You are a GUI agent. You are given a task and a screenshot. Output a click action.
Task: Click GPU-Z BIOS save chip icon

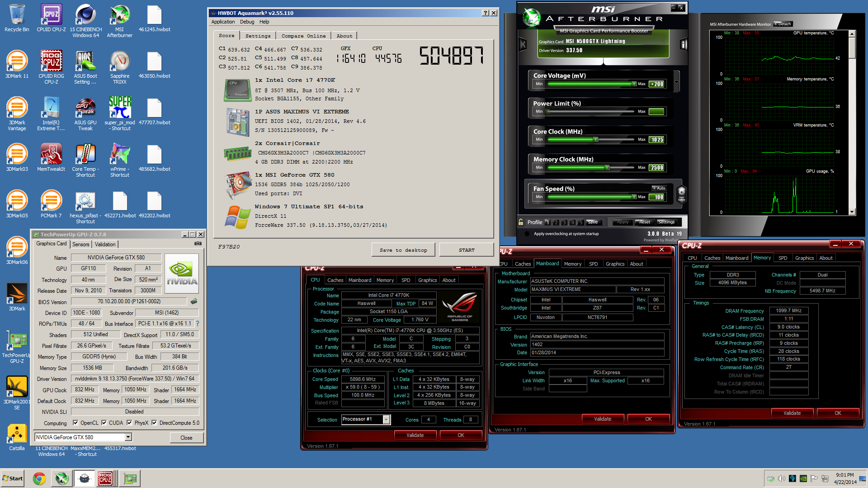194,301
